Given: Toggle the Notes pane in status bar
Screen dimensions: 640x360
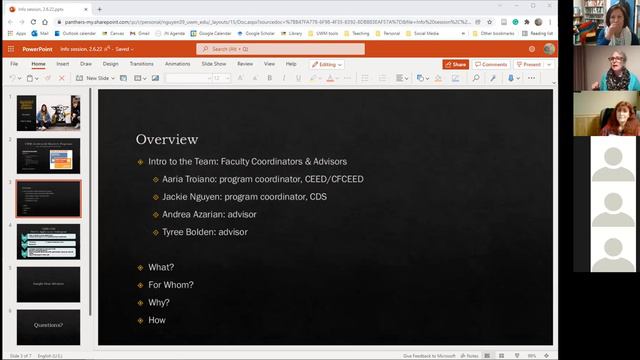Looking at the screenshot, I should 469,356.
